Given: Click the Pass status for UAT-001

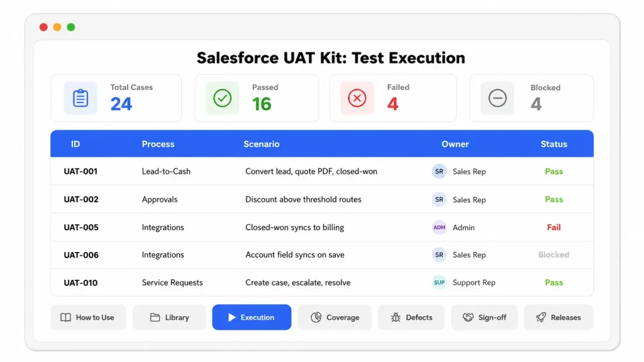Looking at the screenshot, I should [553, 172].
